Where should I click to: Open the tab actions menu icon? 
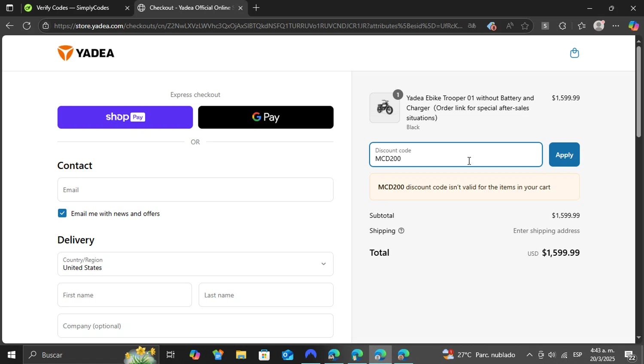pos(9,8)
